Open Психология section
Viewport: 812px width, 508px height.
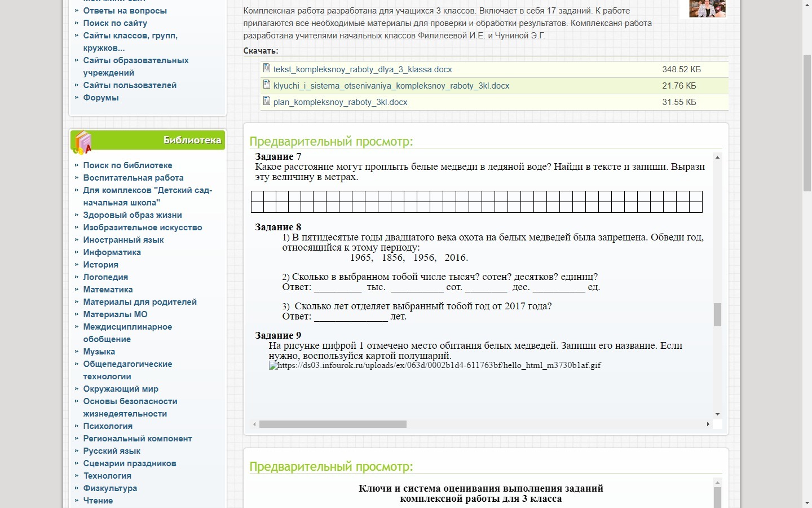coord(108,426)
